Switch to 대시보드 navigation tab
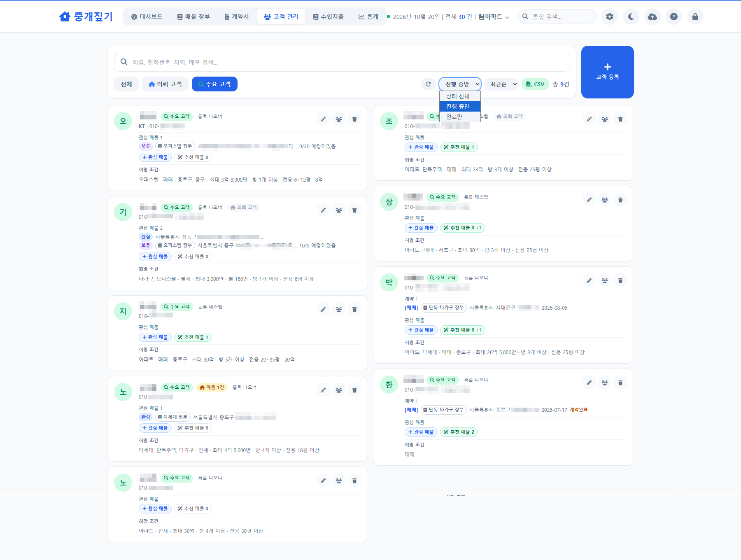The image size is (741, 560). [147, 16]
